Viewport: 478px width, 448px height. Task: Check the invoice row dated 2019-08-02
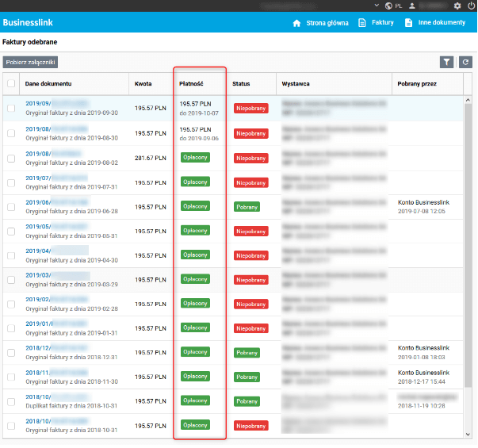pos(11,159)
